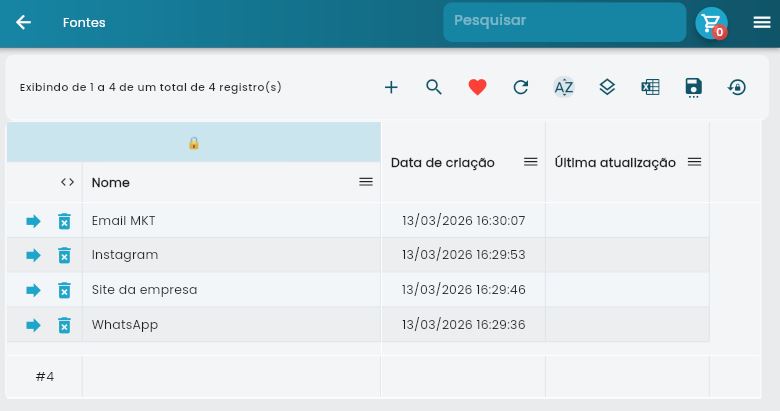Viewport: 780px width, 411px height.
Task: Open the Email MKT record arrow
Action: click(33, 221)
